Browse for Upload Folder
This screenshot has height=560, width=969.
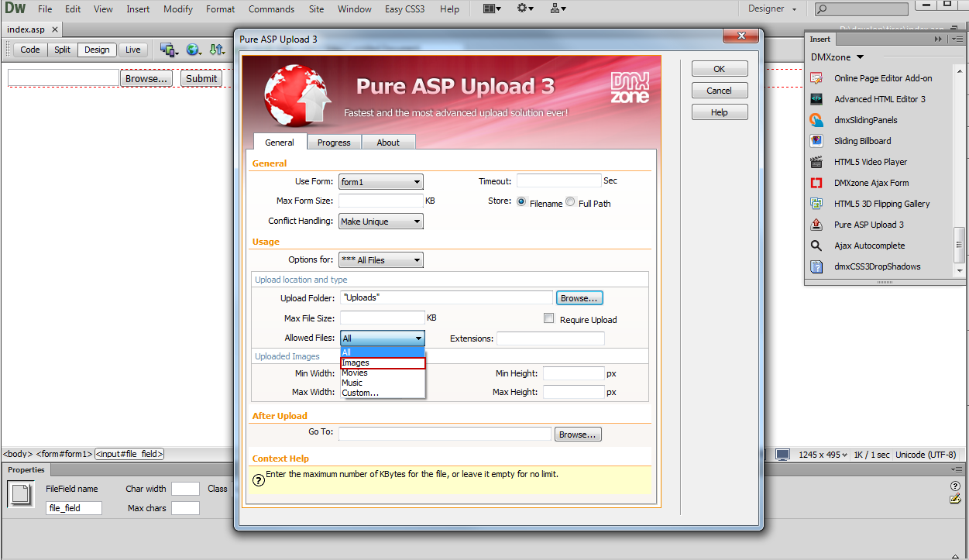coord(579,298)
